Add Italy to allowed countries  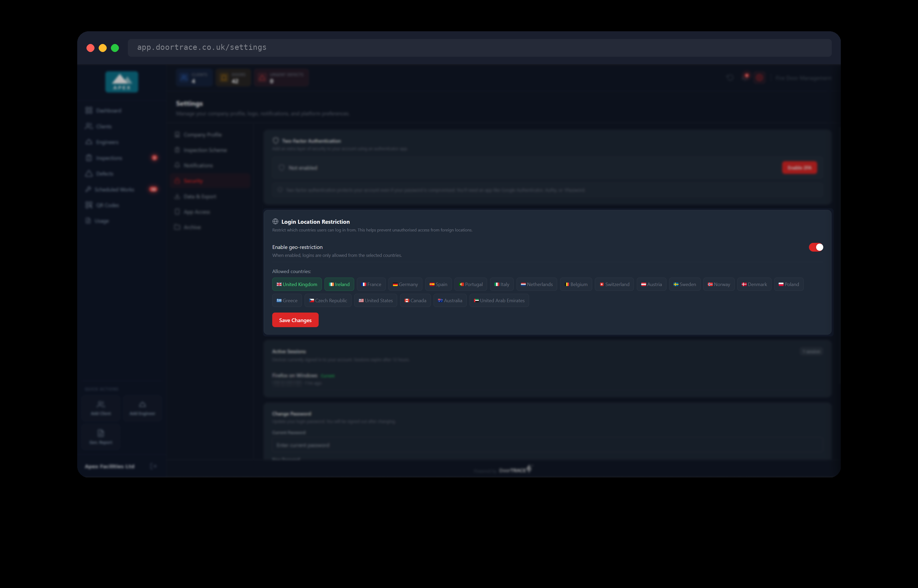coord(502,284)
